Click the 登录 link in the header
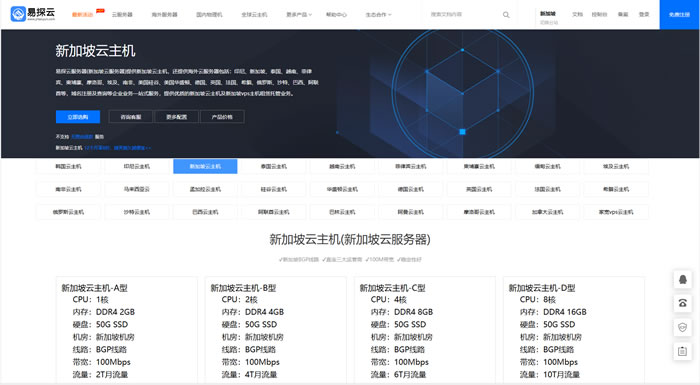 point(644,14)
